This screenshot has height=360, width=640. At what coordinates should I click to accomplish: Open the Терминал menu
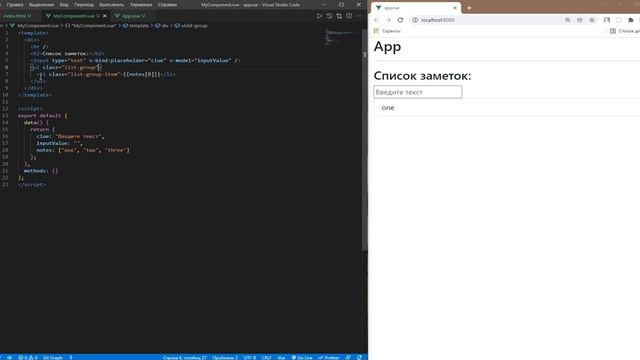pyautogui.click(x=141, y=4)
